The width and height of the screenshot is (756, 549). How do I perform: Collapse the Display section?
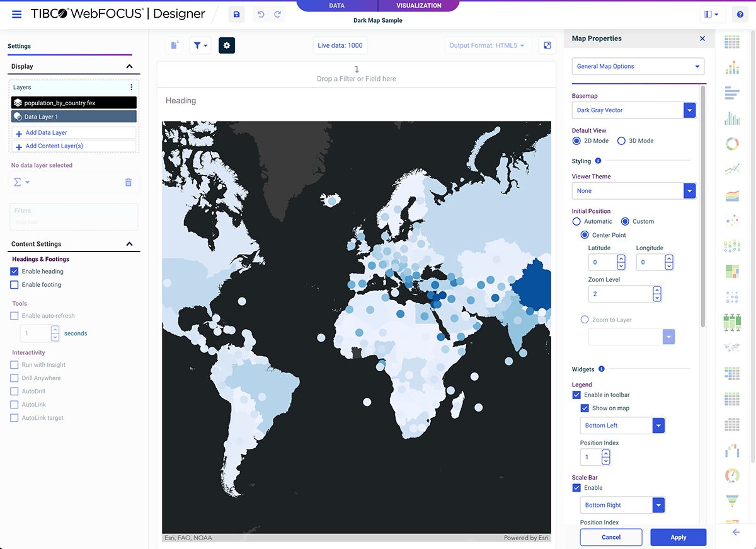pos(129,66)
